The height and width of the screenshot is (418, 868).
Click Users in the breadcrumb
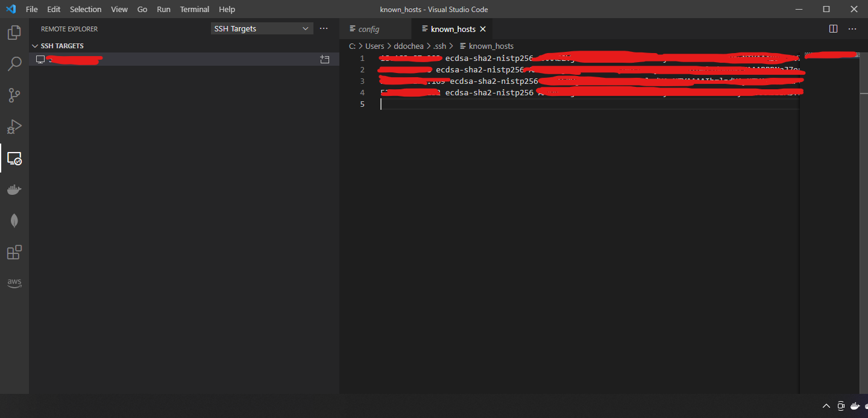tap(374, 46)
